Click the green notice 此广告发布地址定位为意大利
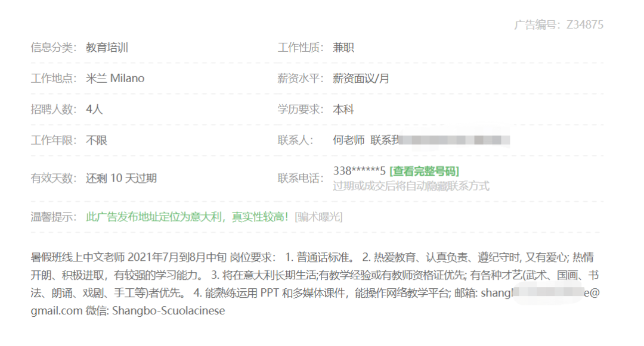644x346 pixels. point(154,216)
